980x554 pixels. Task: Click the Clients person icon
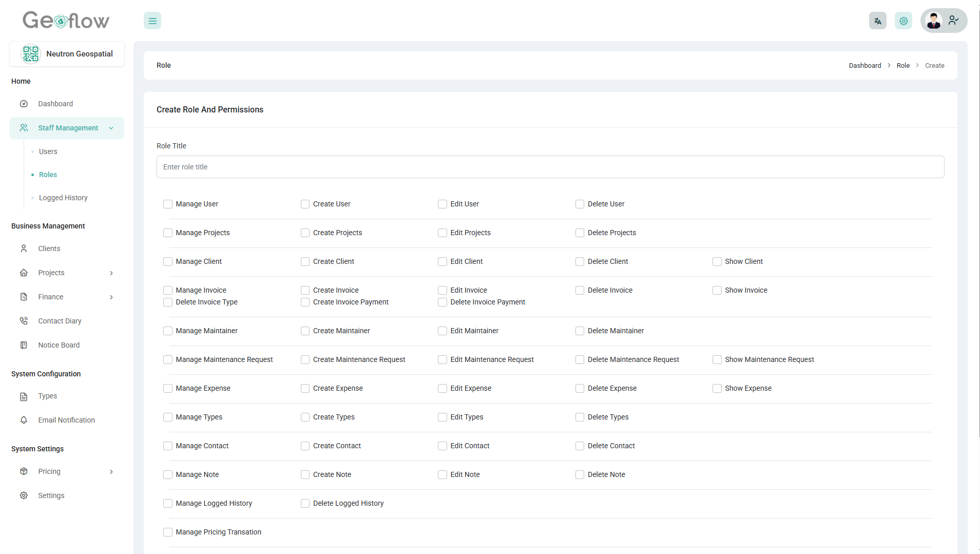coord(24,249)
